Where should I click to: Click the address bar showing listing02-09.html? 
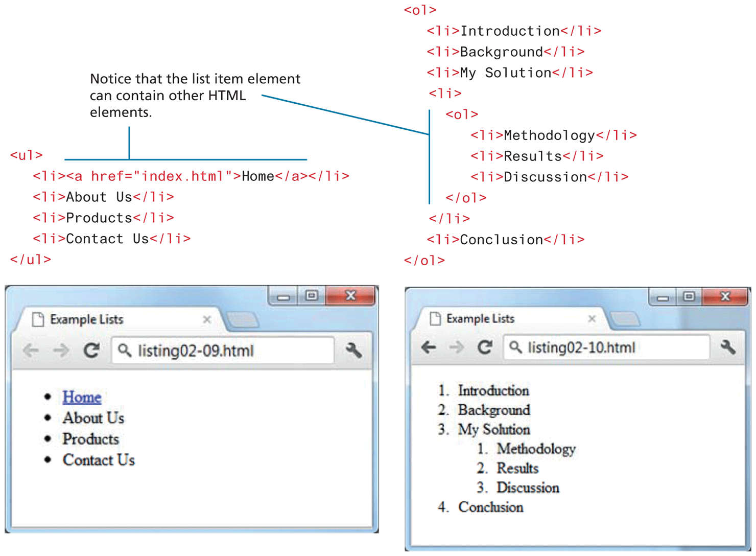click(225, 351)
